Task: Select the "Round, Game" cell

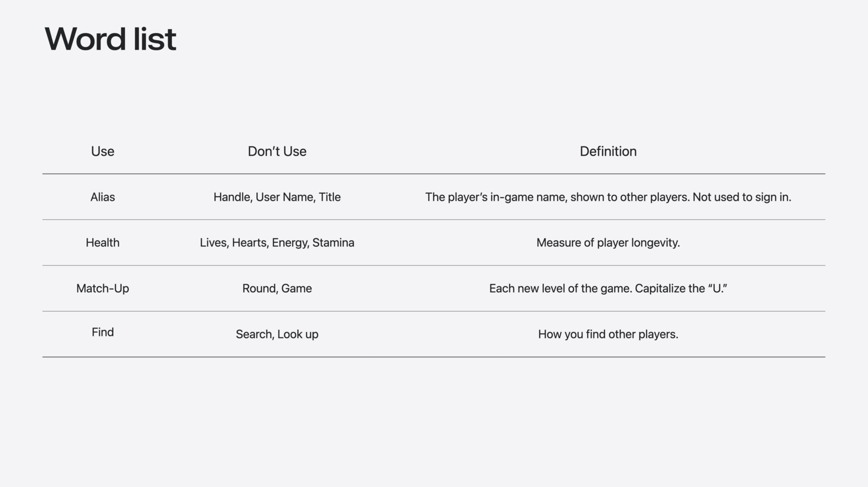Action: pos(277,288)
